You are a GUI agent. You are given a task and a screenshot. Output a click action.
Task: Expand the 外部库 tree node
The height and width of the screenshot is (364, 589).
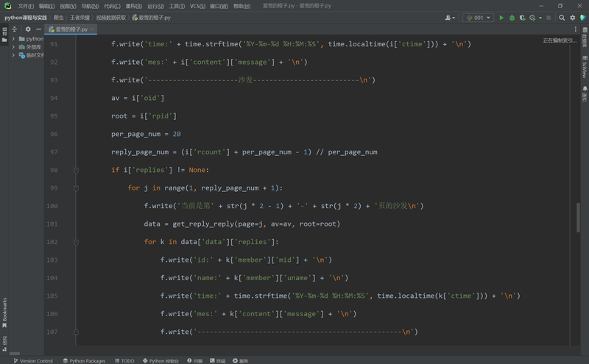pyautogui.click(x=13, y=47)
